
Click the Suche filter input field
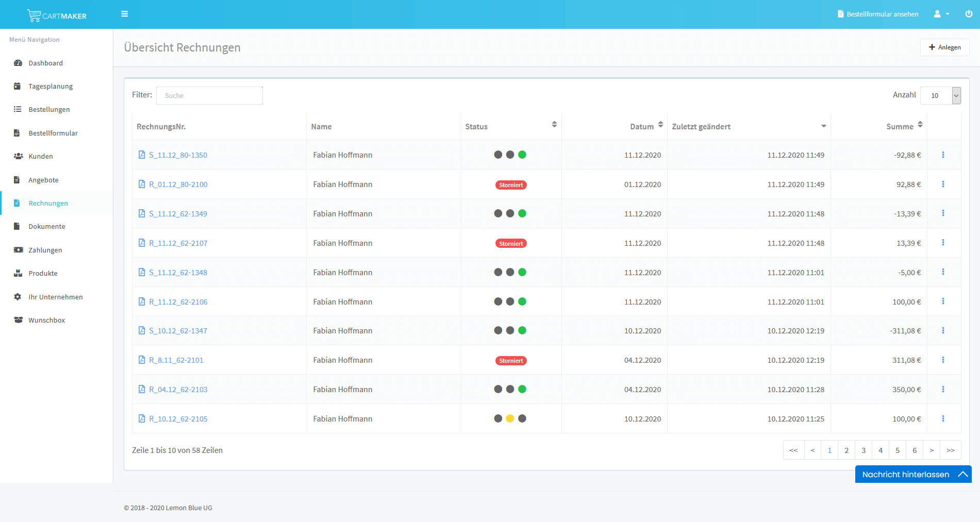(x=209, y=95)
